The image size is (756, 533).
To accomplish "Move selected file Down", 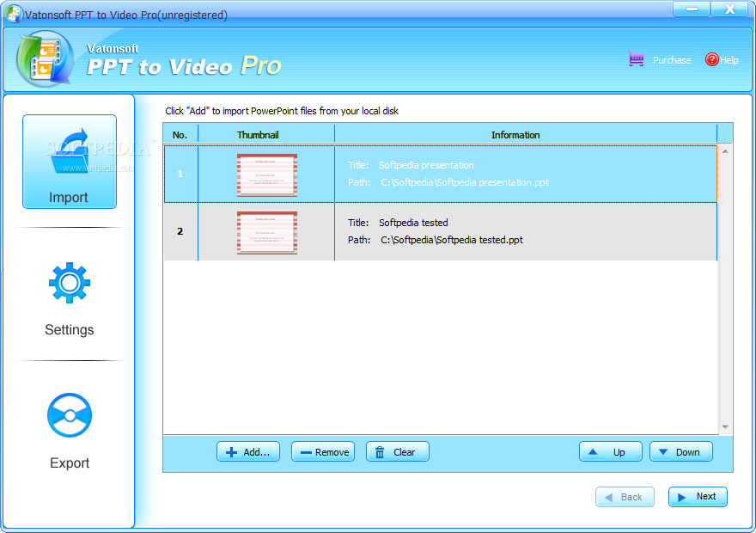I will click(680, 452).
